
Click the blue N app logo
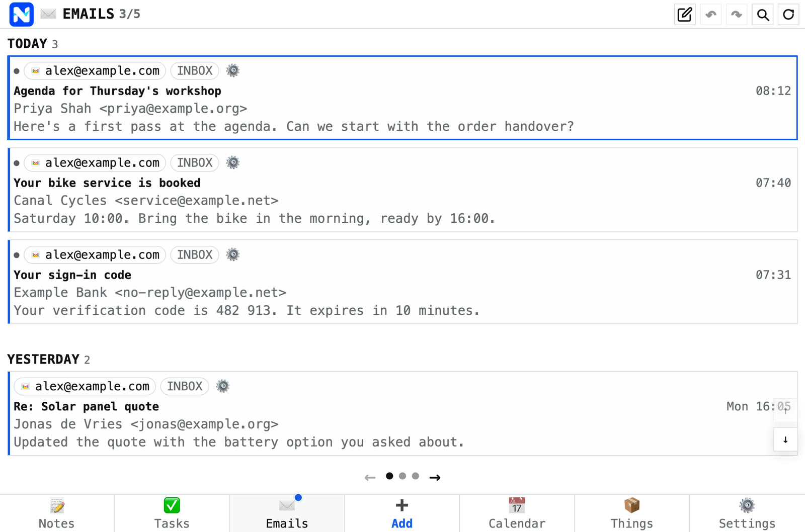(21, 14)
